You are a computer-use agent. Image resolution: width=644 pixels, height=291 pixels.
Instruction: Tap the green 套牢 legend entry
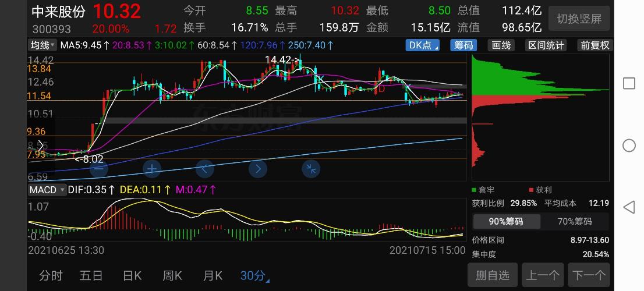click(x=483, y=190)
